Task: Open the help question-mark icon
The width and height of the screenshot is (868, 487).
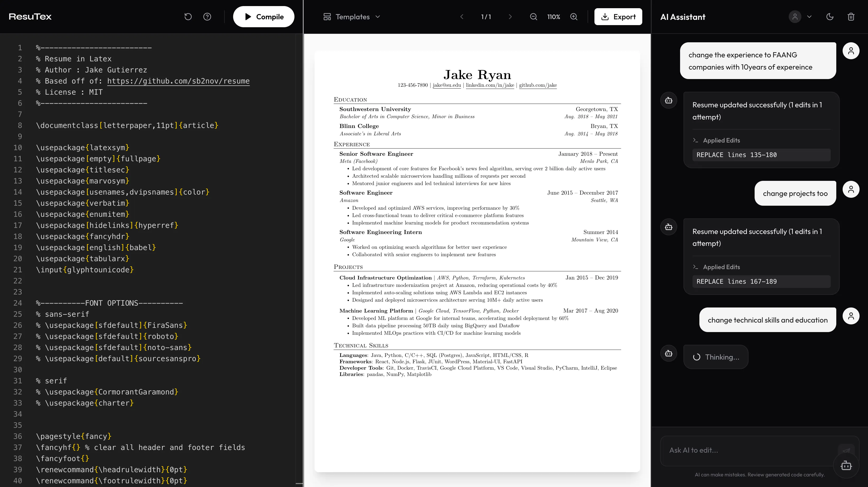Action: point(207,16)
